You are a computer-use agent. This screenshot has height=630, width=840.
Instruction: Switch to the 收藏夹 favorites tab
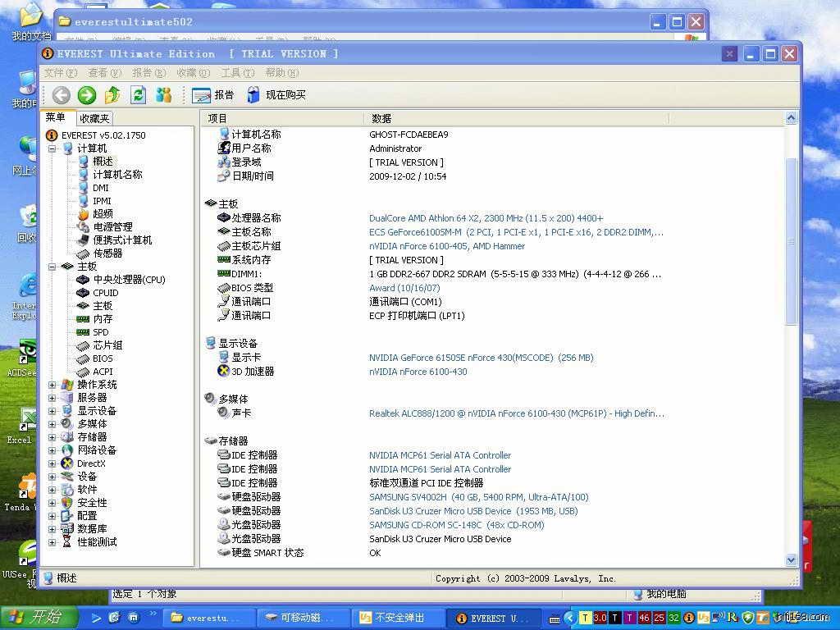tap(94, 119)
